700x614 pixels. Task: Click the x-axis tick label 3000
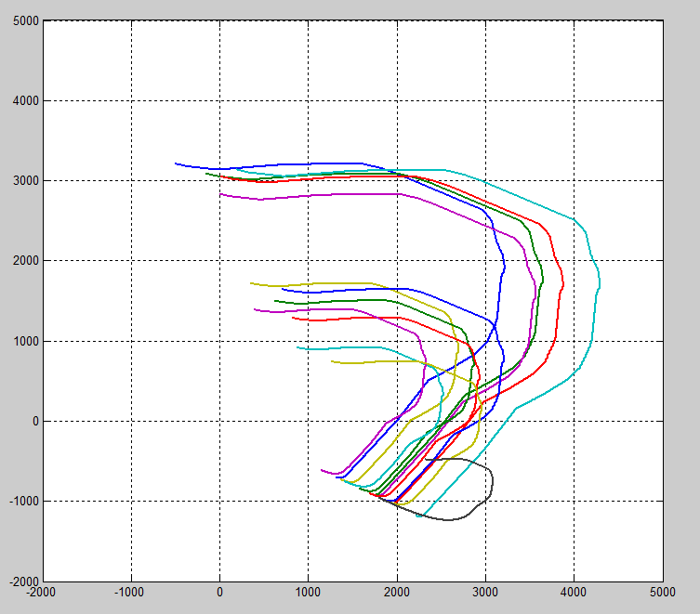pos(485,591)
